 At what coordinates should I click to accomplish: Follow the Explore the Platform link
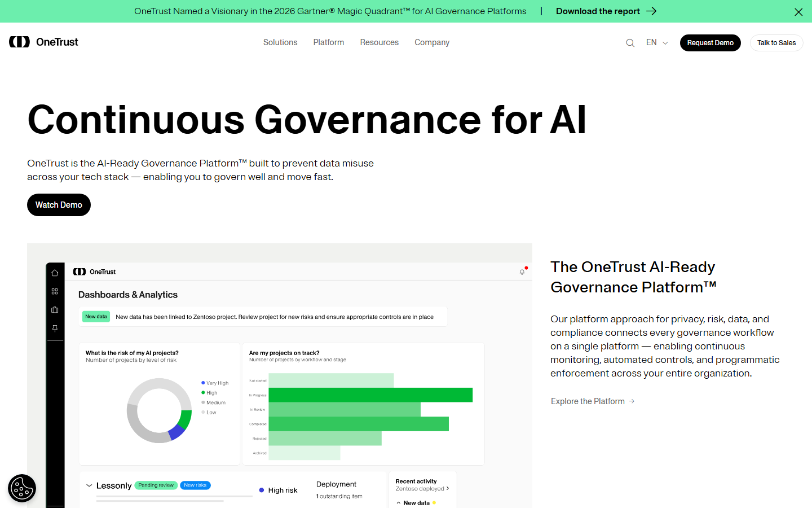(588, 401)
